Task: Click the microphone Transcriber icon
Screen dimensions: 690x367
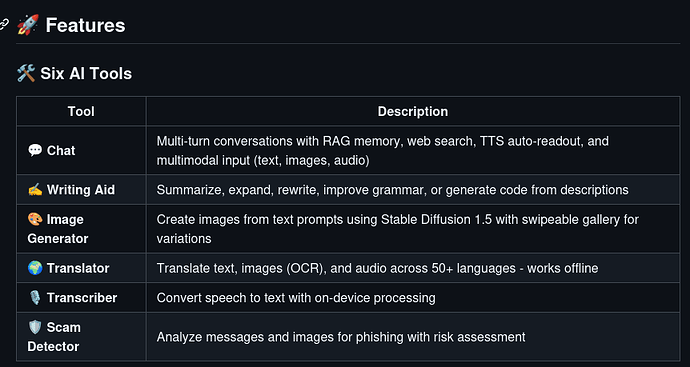Action: coord(35,298)
